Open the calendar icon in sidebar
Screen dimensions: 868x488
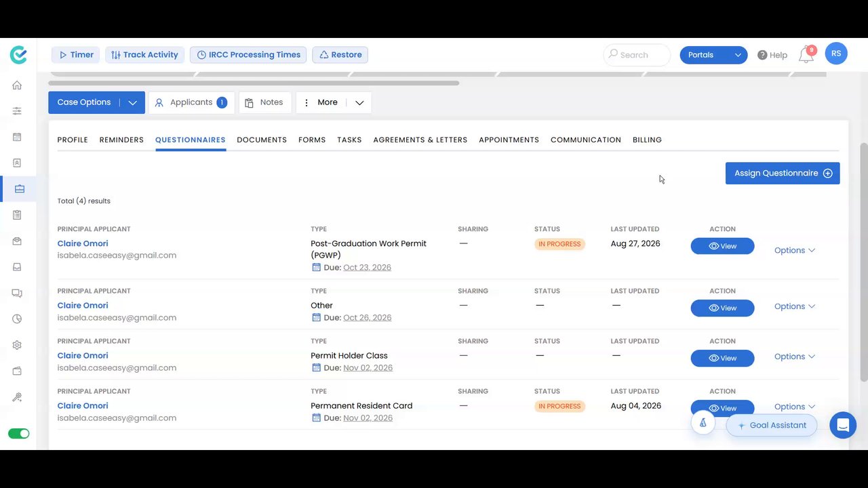pos(17,137)
